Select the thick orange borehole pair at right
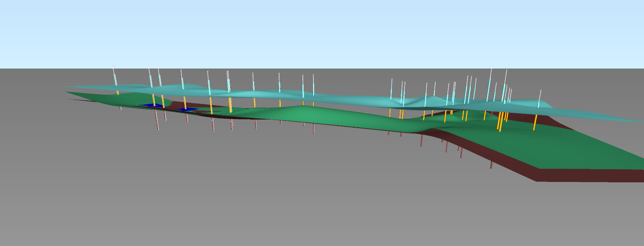The image size is (644, 246). coord(500,121)
